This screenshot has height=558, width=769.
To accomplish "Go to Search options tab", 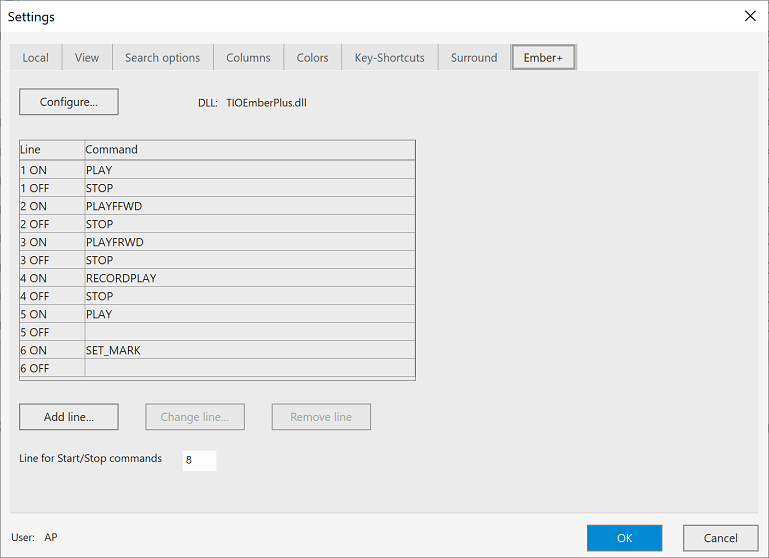I will coord(162,58).
